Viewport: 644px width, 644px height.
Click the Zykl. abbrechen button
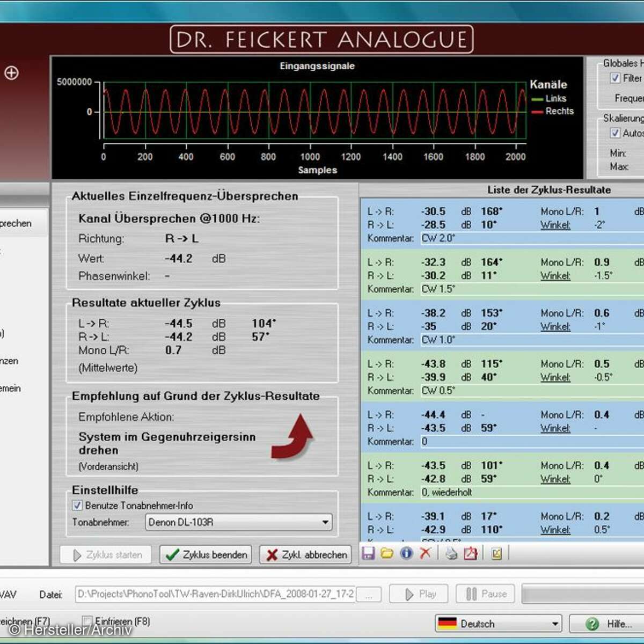[306, 555]
